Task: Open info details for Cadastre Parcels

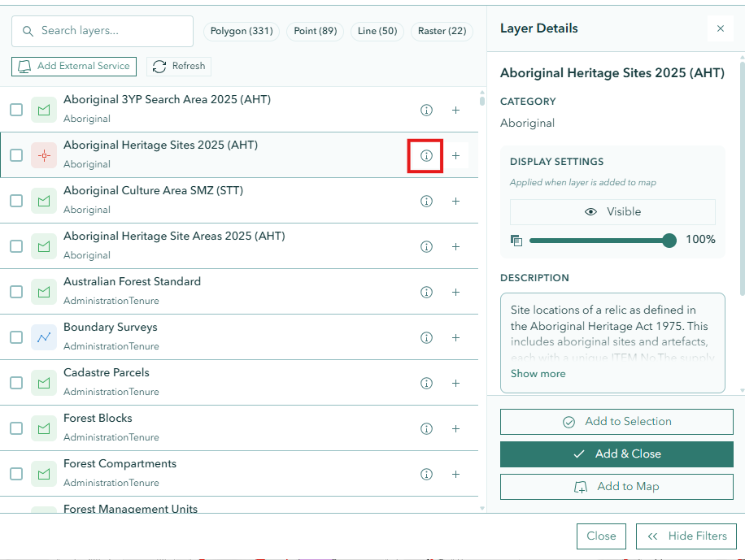Action: (x=426, y=383)
